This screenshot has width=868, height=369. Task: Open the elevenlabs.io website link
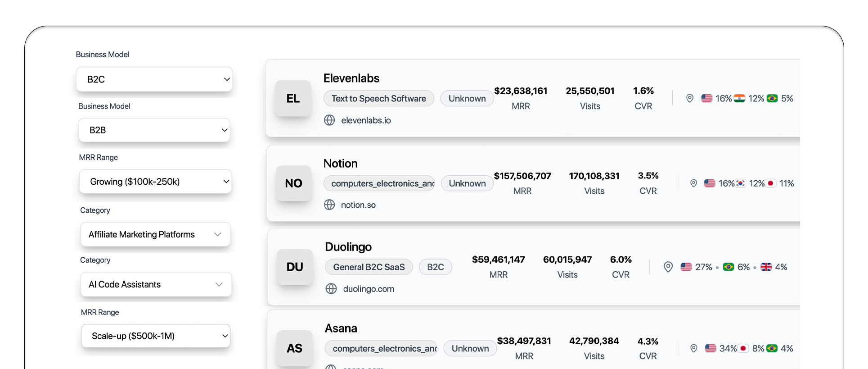[366, 120]
